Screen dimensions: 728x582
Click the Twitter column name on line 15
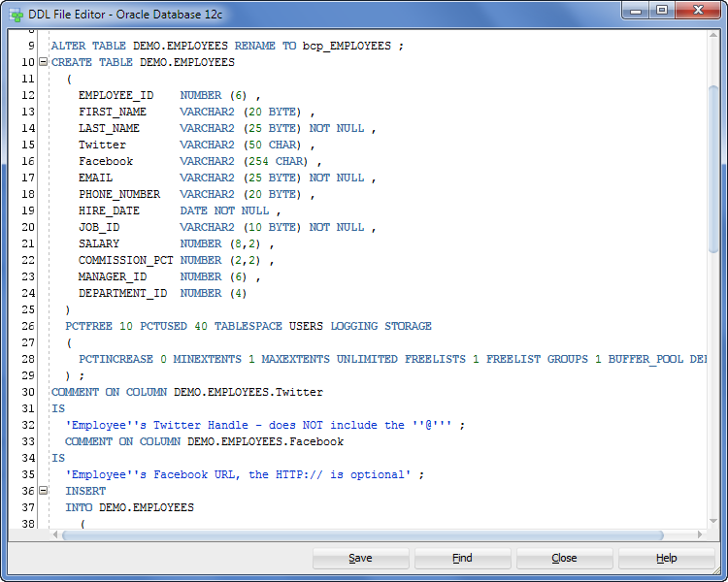[x=102, y=145]
